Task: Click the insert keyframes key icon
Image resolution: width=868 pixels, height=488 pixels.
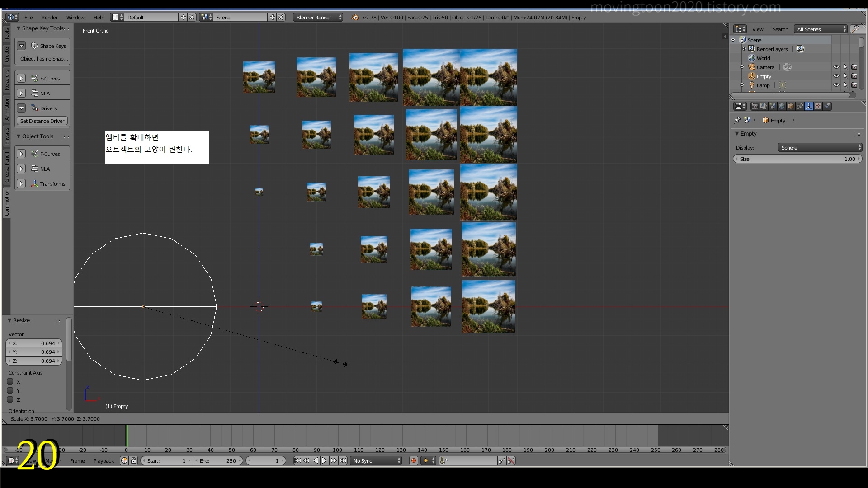Action: pyautogui.click(x=502, y=460)
